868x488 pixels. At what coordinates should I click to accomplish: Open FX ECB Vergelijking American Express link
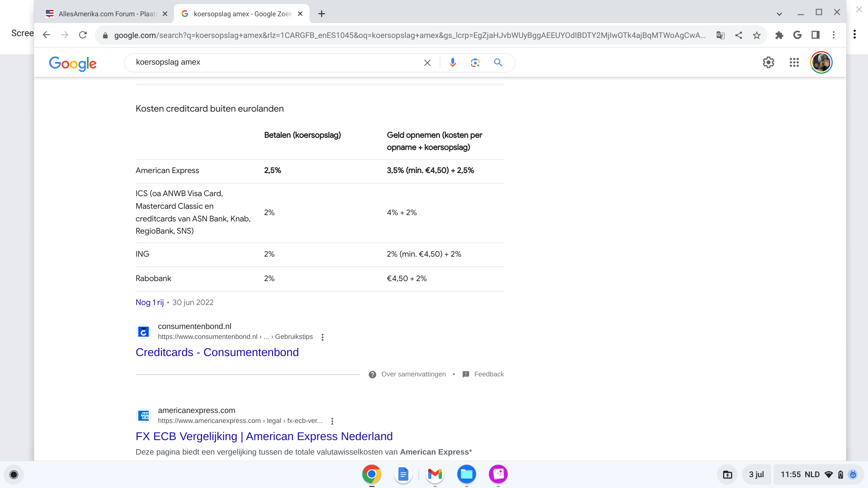pyautogui.click(x=264, y=436)
